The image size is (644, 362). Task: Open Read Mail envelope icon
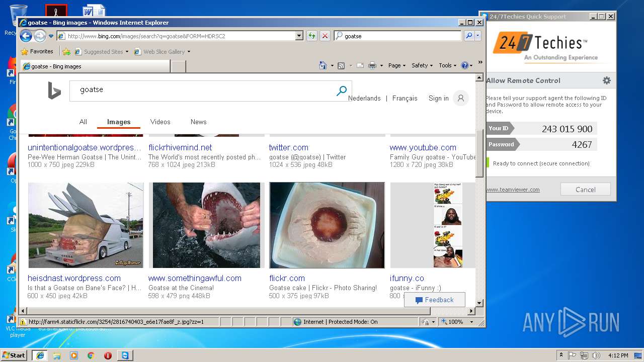360,65
